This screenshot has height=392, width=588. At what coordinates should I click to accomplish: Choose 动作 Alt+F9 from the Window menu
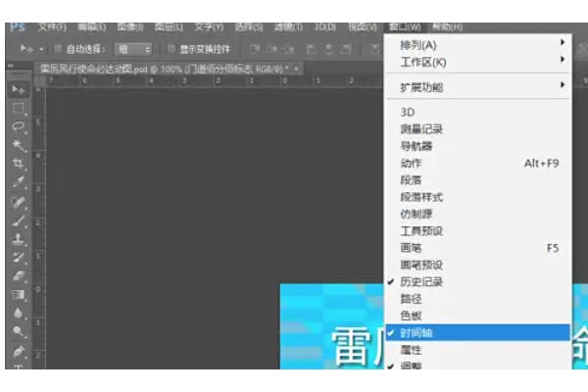(478, 164)
